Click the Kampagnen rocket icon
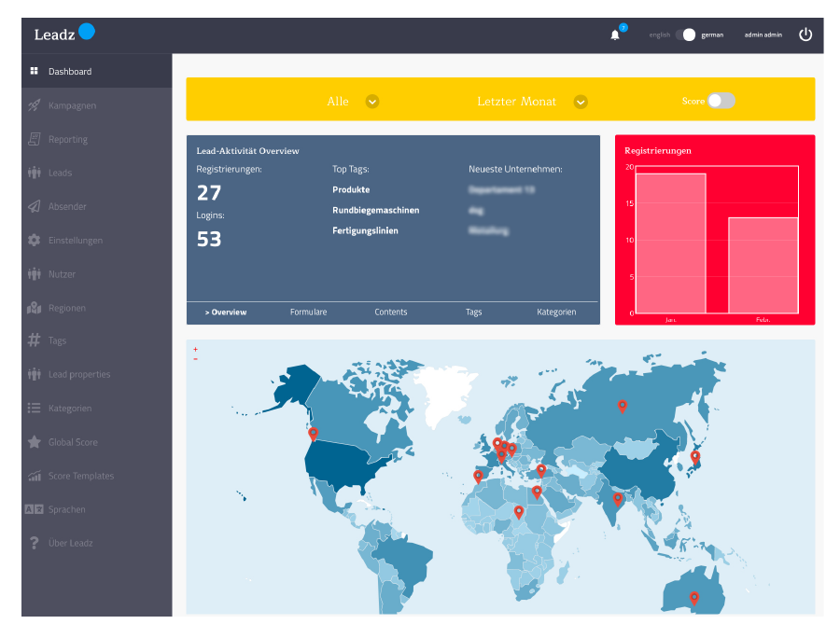This screenshot has width=840, height=638. (35, 104)
